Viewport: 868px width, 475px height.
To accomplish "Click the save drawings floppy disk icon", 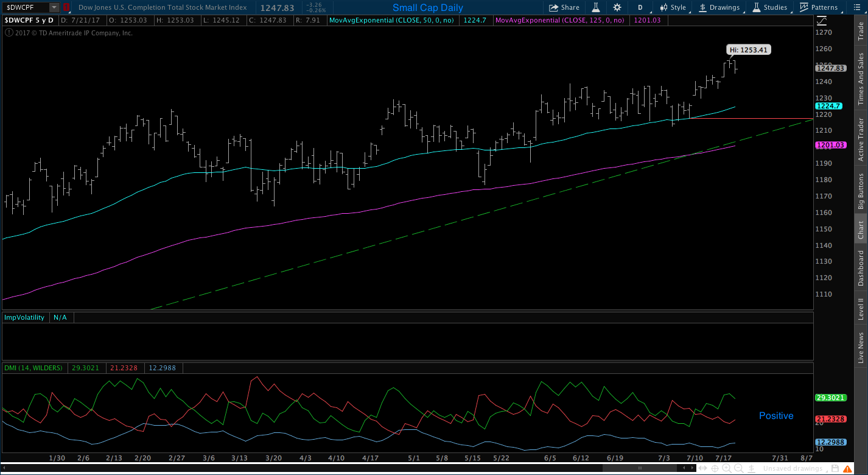I will point(835,468).
